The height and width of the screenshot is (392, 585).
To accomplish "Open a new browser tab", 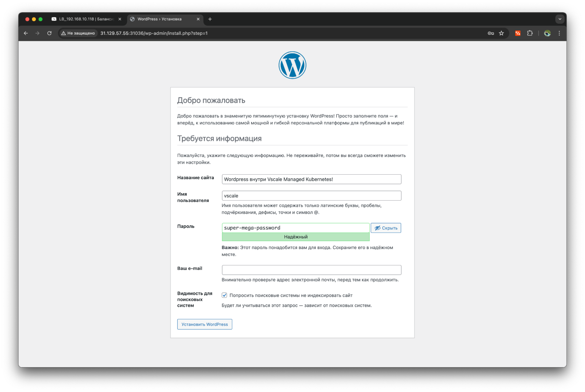I will click(210, 19).
